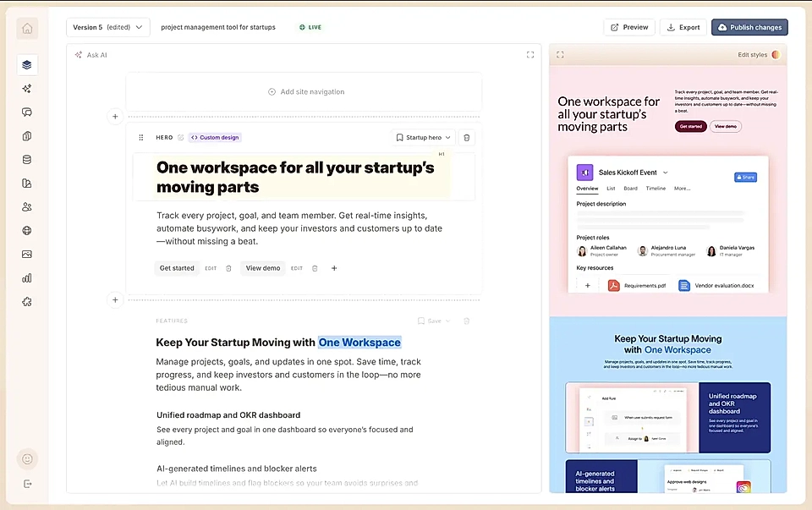Open the Save dropdown in Features section
This screenshot has height=510, width=812.
[434, 321]
